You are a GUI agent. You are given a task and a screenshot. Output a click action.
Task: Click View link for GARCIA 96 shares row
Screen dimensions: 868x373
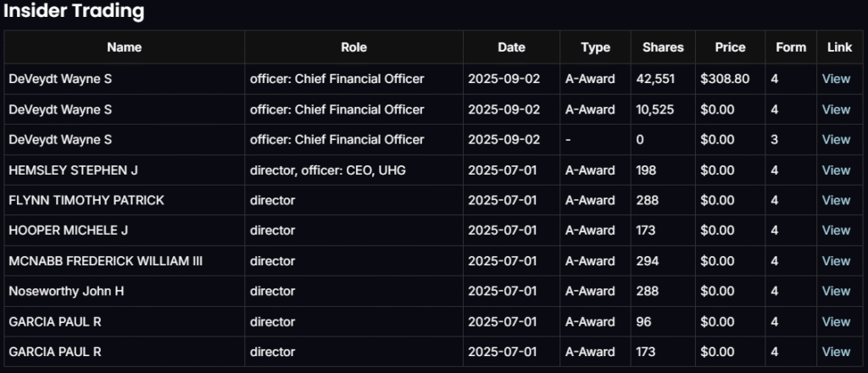coord(836,321)
